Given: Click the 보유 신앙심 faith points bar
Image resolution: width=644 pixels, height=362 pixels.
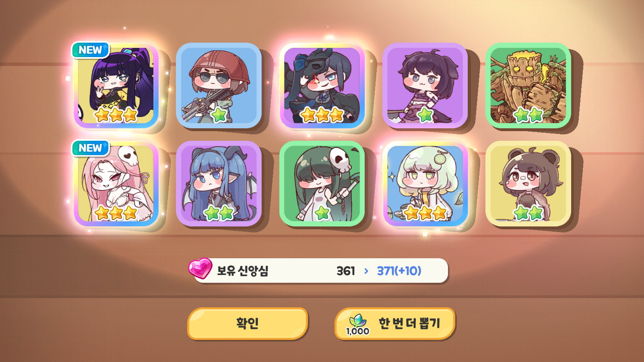Looking at the screenshot, I should point(320,271).
